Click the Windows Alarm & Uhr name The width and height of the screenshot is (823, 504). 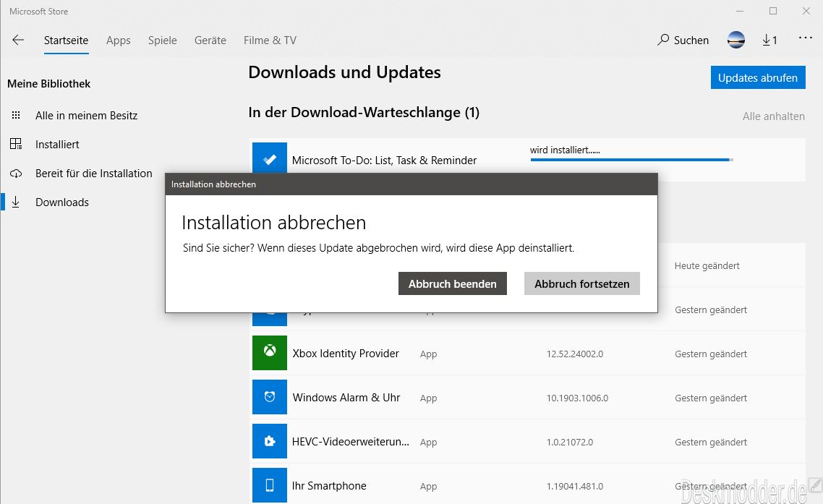click(x=346, y=398)
